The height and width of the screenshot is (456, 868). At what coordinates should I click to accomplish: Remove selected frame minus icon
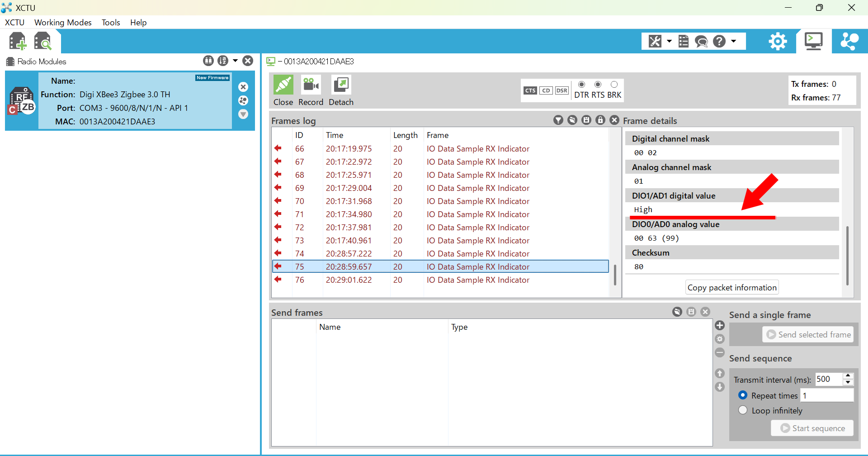pyautogui.click(x=720, y=352)
